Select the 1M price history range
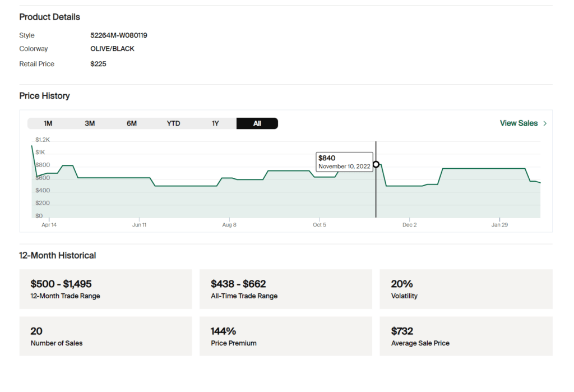The height and width of the screenshot is (392, 574). click(48, 123)
